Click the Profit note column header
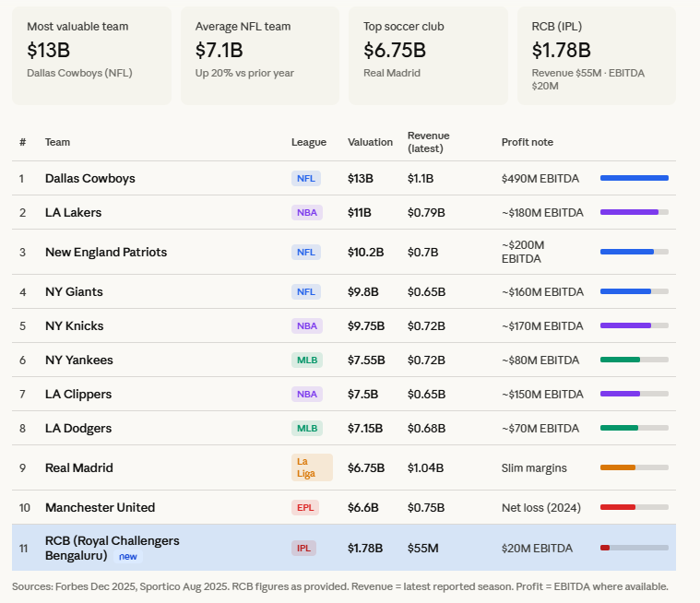The width and height of the screenshot is (700, 603). point(528,142)
